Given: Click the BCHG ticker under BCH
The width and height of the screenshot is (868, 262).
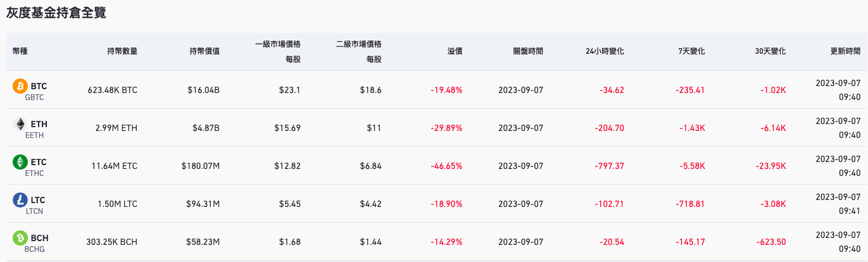Looking at the screenshot, I should point(34,249).
